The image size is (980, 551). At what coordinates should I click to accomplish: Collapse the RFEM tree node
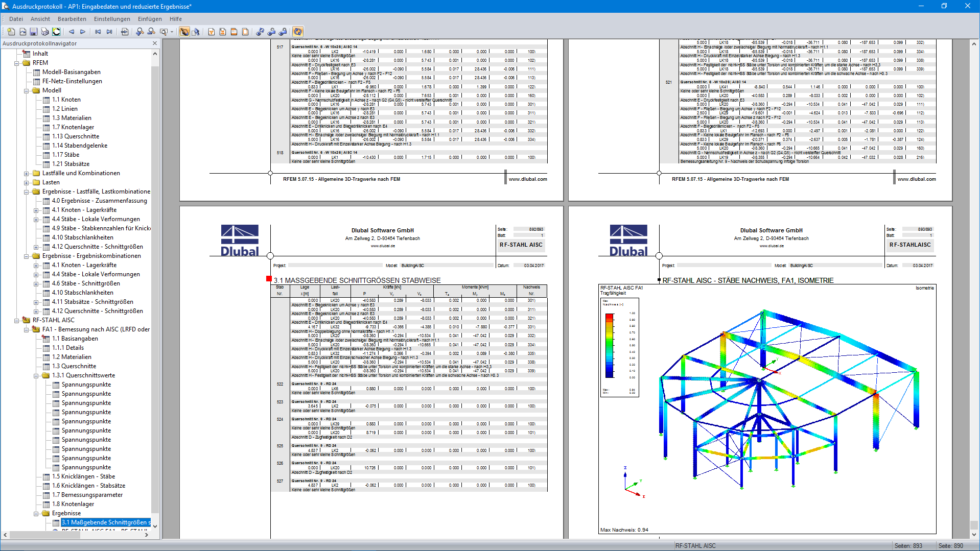tap(17, 63)
